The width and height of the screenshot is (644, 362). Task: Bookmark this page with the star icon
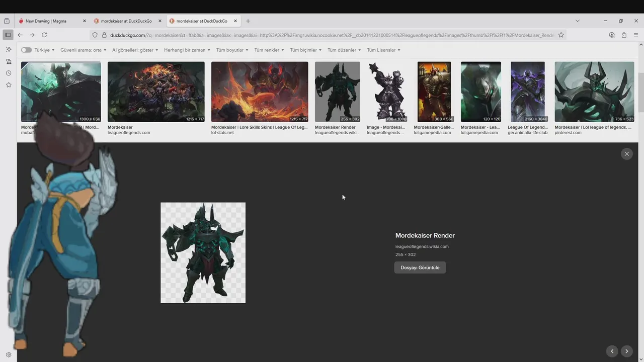(561, 35)
